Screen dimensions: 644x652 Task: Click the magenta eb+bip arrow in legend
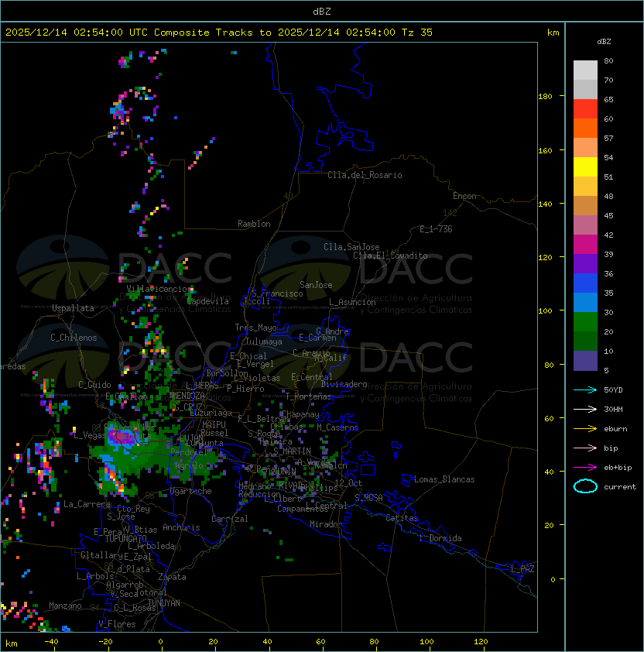pyautogui.click(x=585, y=468)
